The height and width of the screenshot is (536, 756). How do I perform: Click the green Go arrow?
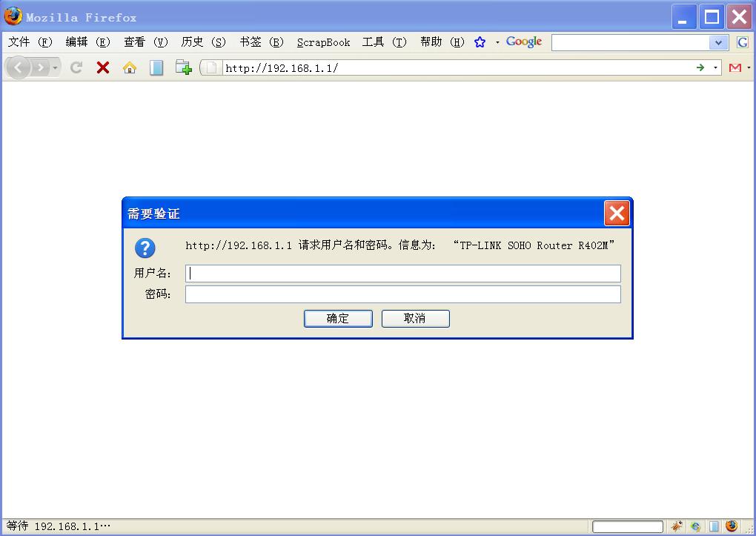click(x=700, y=67)
